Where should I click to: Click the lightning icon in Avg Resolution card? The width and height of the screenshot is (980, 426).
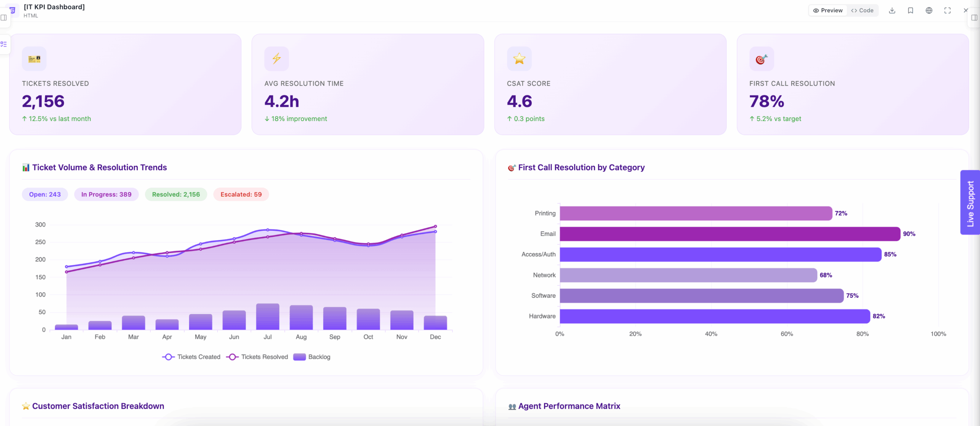(x=276, y=59)
